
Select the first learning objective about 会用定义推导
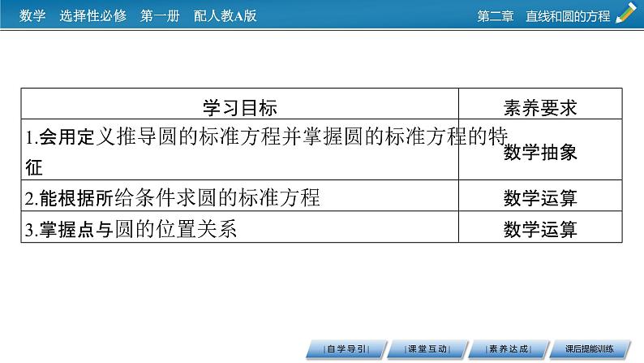243,138
